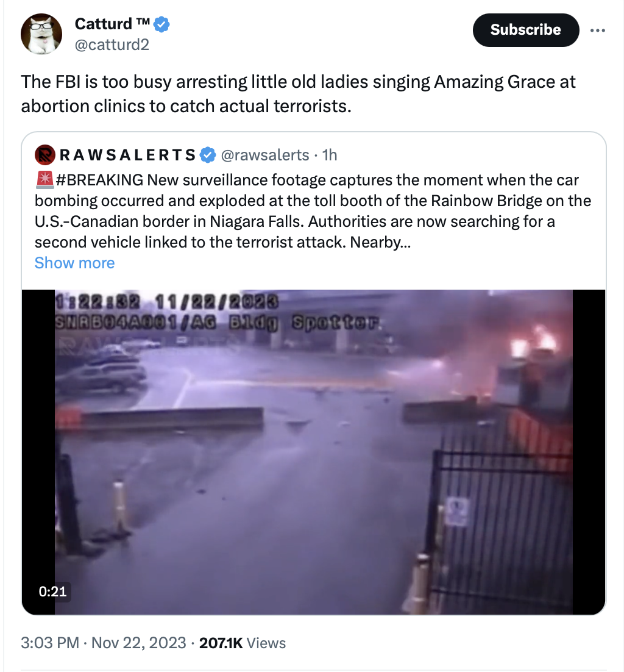Expand quoted tweet with Show more

click(74, 263)
